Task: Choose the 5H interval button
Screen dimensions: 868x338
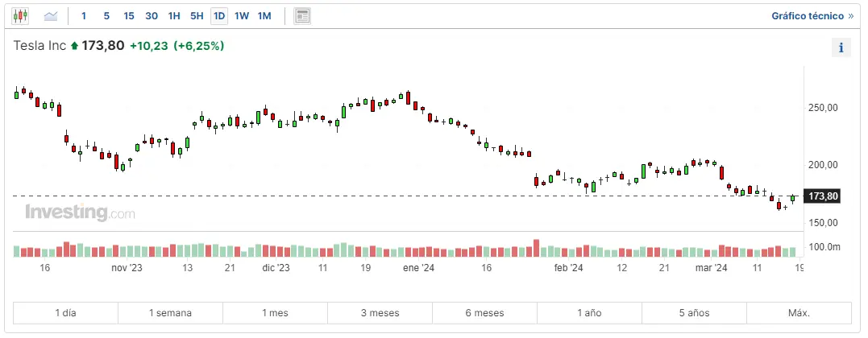Action: [x=197, y=15]
